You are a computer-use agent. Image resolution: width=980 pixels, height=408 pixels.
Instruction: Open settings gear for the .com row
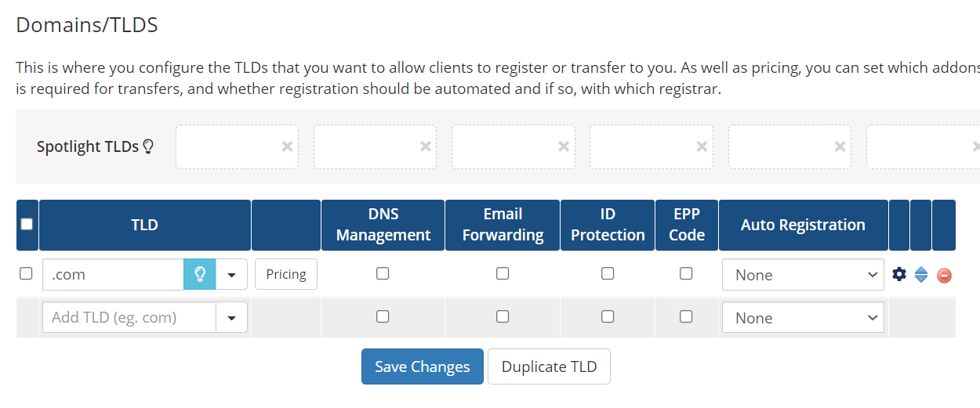coord(899,274)
